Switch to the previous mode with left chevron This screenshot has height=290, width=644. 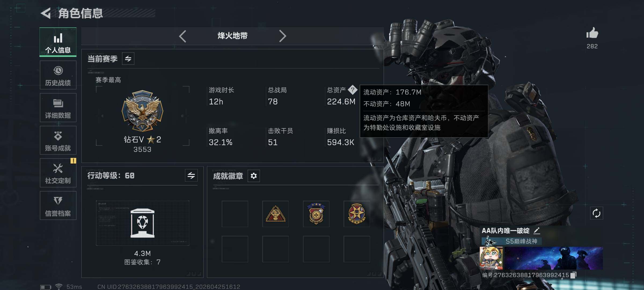coord(183,36)
